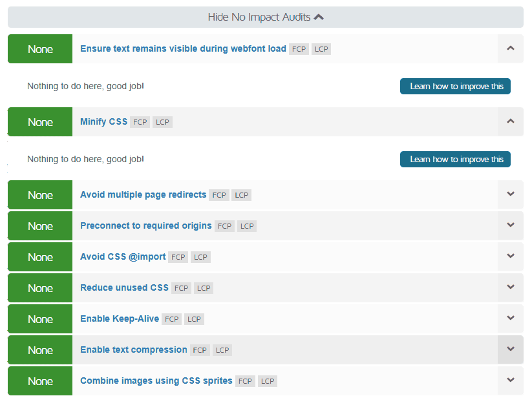Click FCP tag on Avoid multiple page redirects
The image size is (532, 407).
coord(219,195)
